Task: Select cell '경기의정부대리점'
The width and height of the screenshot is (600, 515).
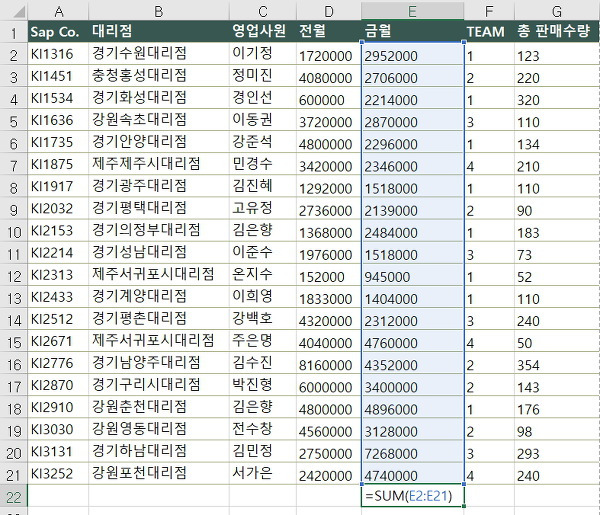Action: (159, 231)
